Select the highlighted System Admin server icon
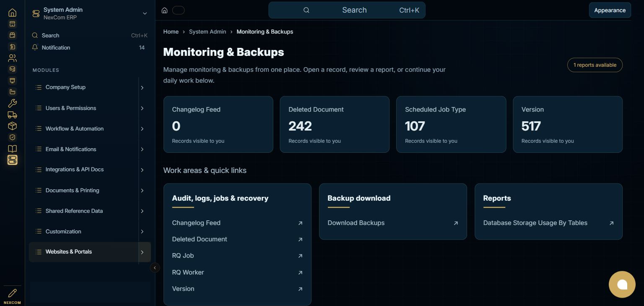 pos(13,160)
